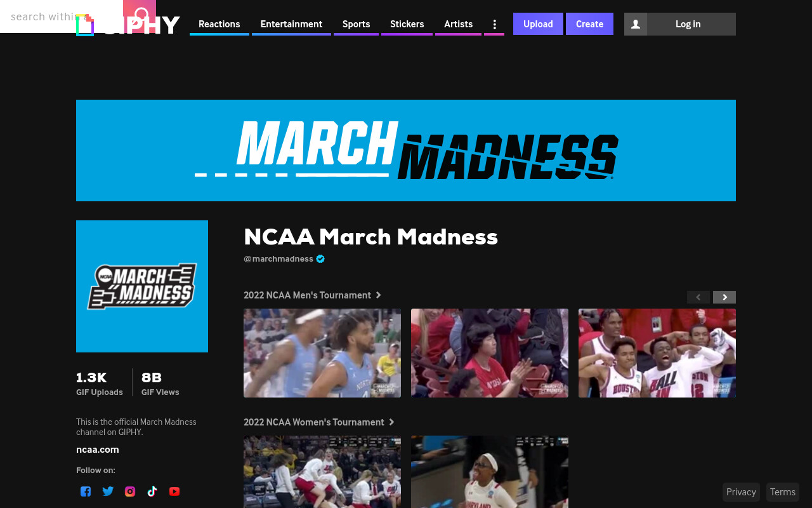
Task: Click the verified badge next to @marchmadness
Action: 320,258
